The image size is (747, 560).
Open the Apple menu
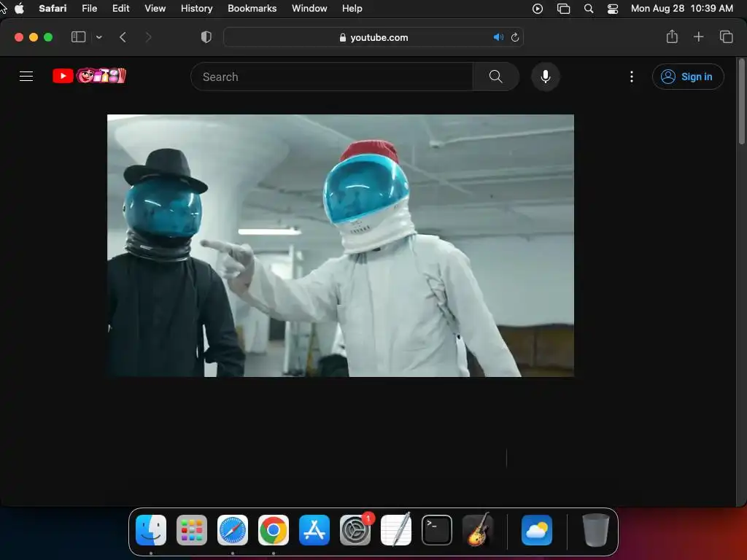tap(19, 9)
